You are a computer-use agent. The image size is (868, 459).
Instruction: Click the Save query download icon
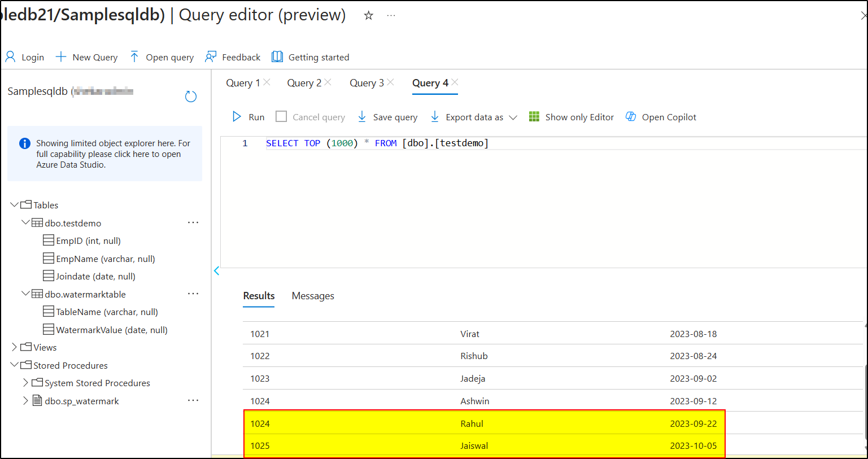coord(362,116)
